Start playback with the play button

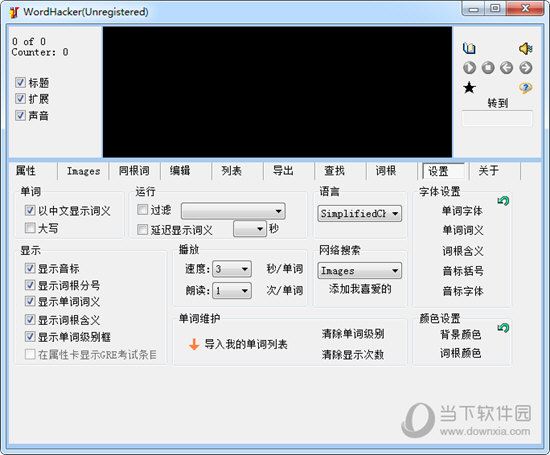coord(469,68)
